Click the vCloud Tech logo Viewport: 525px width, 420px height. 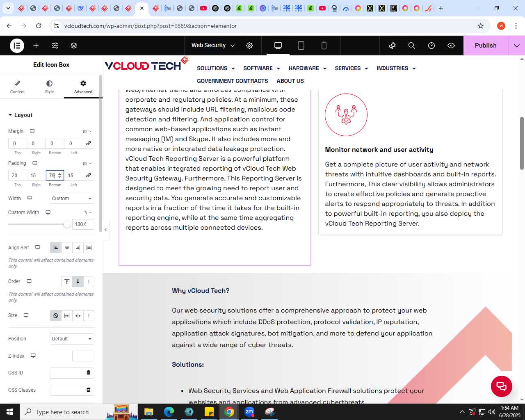146,65
